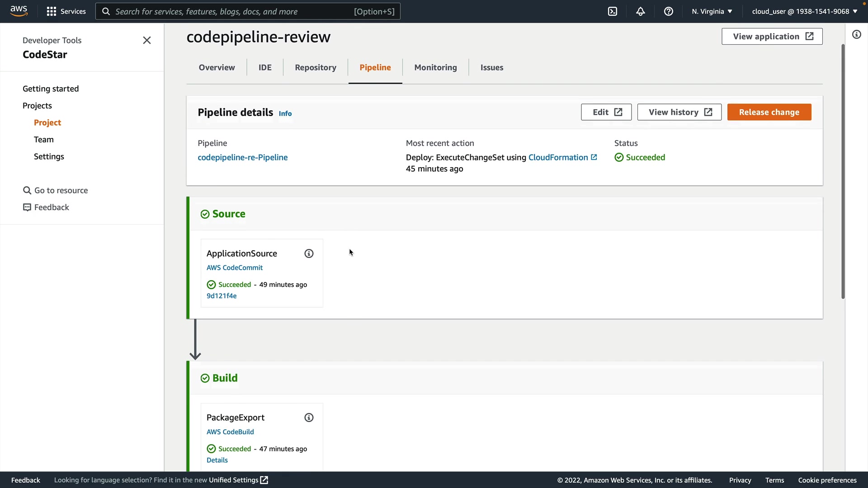
Task: Switch to the Repository tab
Action: coord(315,67)
